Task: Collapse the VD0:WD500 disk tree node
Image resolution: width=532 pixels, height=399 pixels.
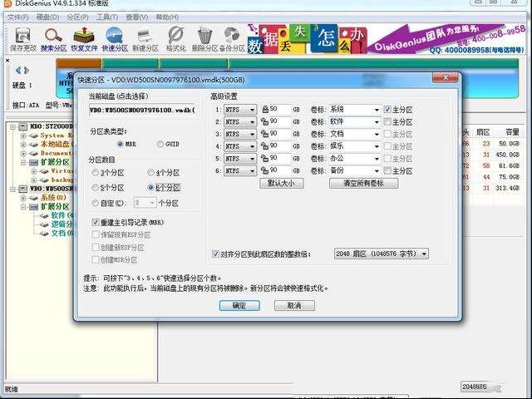Action: pos(12,189)
